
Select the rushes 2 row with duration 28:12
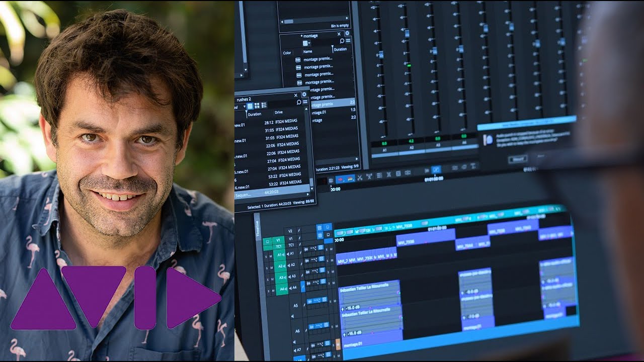[273, 122]
